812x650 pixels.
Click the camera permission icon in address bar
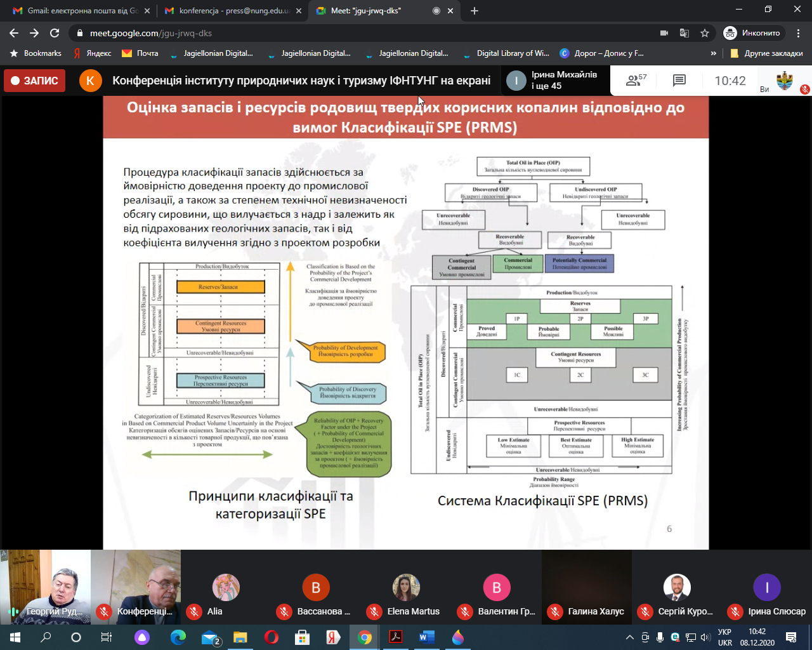(664, 33)
